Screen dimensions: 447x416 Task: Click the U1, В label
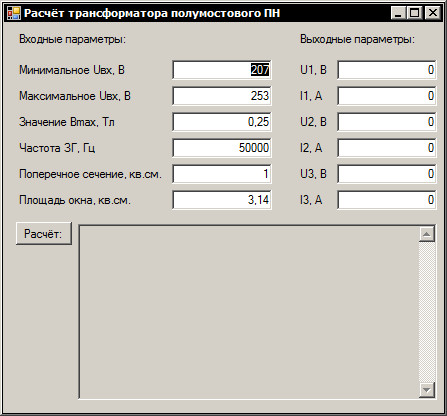[x=313, y=70]
